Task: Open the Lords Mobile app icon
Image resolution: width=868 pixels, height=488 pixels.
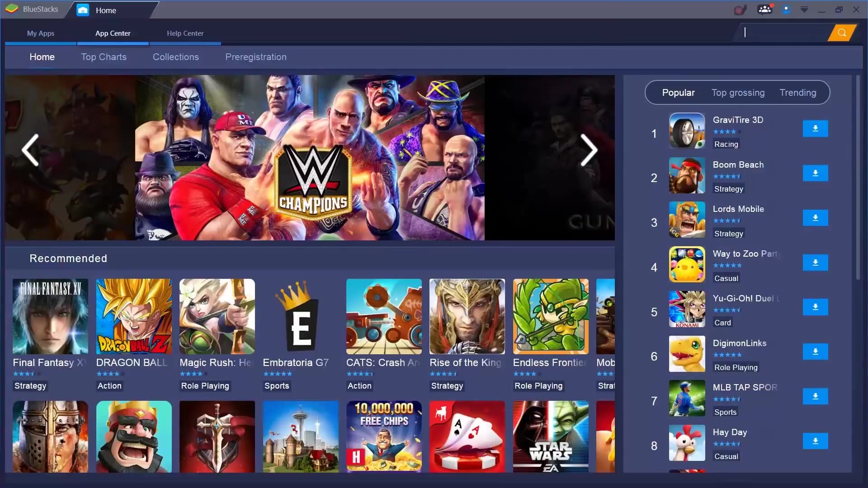Action: click(x=687, y=220)
